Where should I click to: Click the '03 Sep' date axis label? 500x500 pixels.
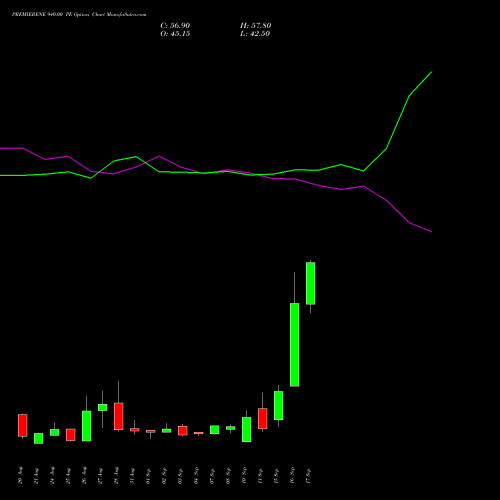(x=180, y=476)
